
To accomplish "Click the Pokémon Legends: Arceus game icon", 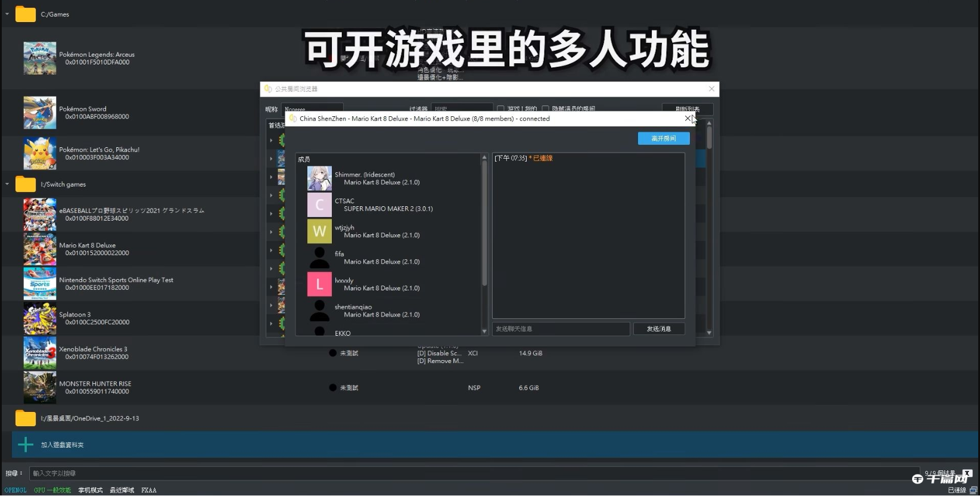I will coord(40,58).
